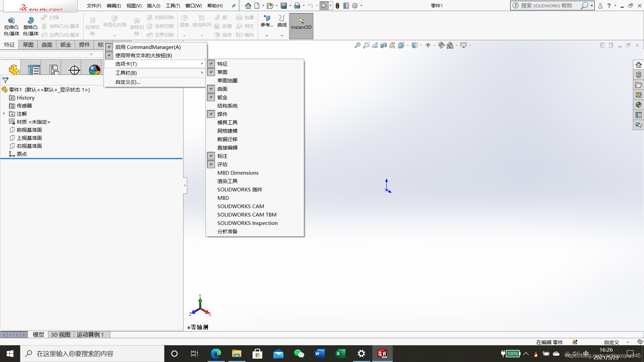This screenshot has width=644, height=362.
Task: Uncheck the 钣金 tab checkbox in submenu
Action: coord(211,97)
